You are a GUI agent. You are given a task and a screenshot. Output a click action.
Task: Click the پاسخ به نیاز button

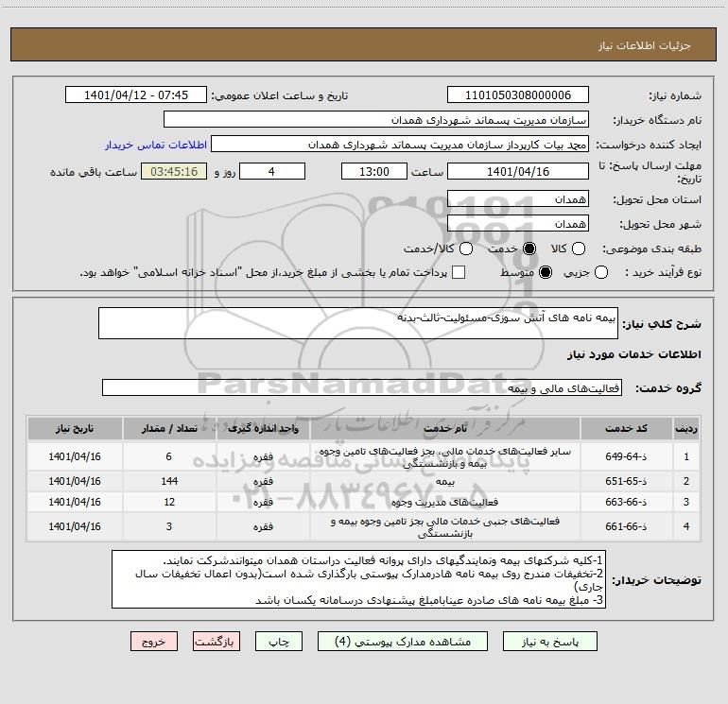549,642
